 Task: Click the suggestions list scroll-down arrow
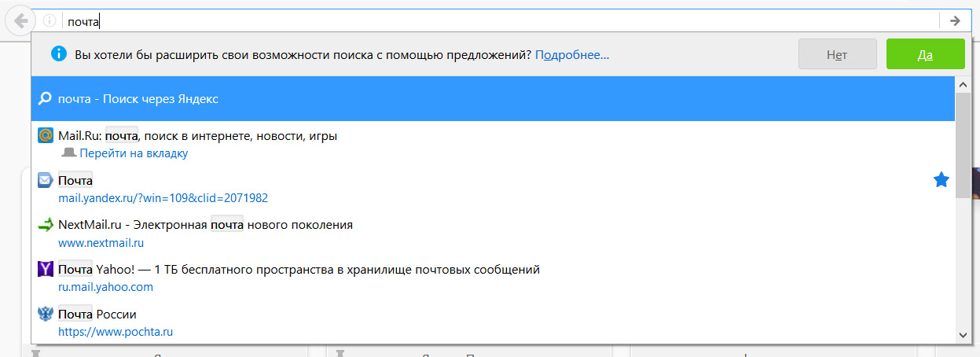[x=963, y=335]
